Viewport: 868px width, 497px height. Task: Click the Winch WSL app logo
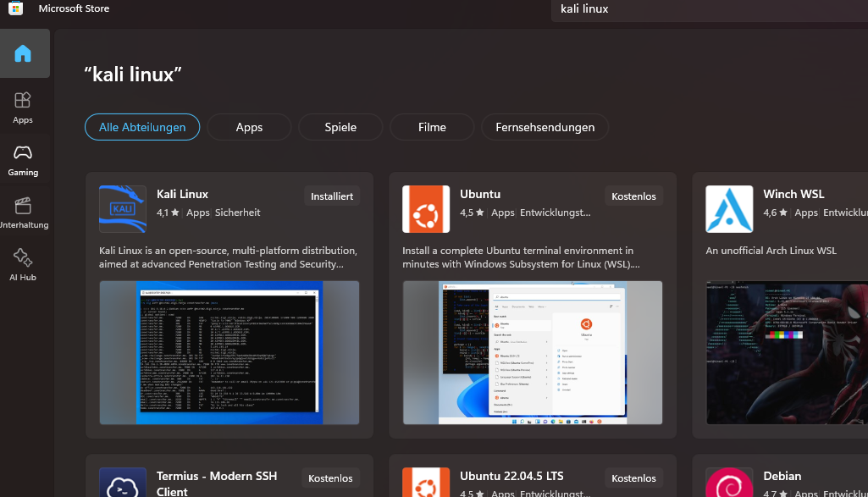[729, 209]
